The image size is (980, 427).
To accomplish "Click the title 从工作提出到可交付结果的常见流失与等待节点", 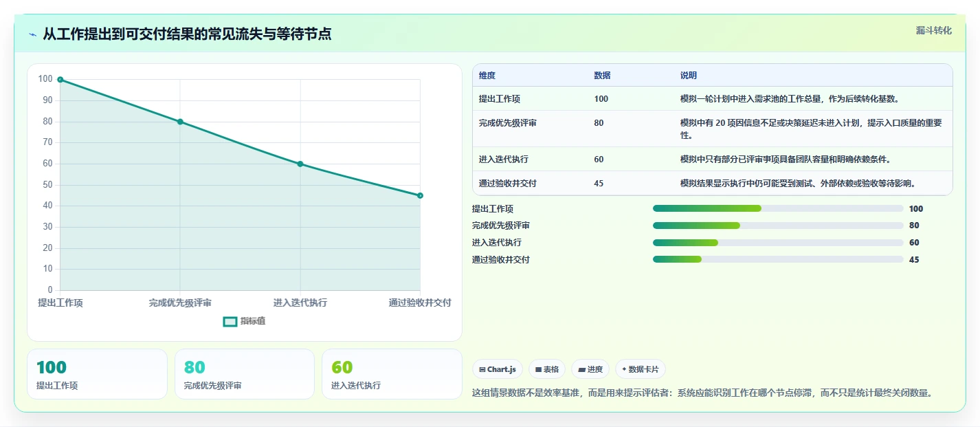I will (188, 34).
